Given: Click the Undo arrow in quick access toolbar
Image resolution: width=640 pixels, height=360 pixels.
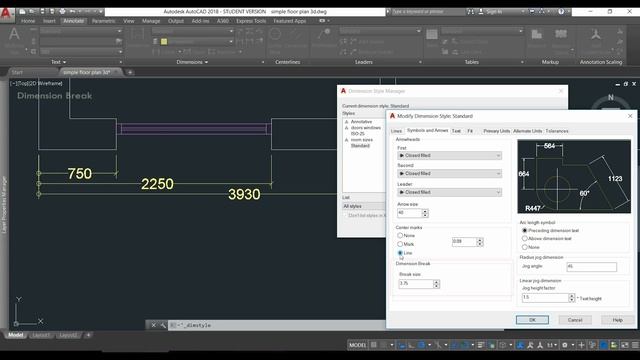Looking at the screenshot, I should click(x=73, y=11).
